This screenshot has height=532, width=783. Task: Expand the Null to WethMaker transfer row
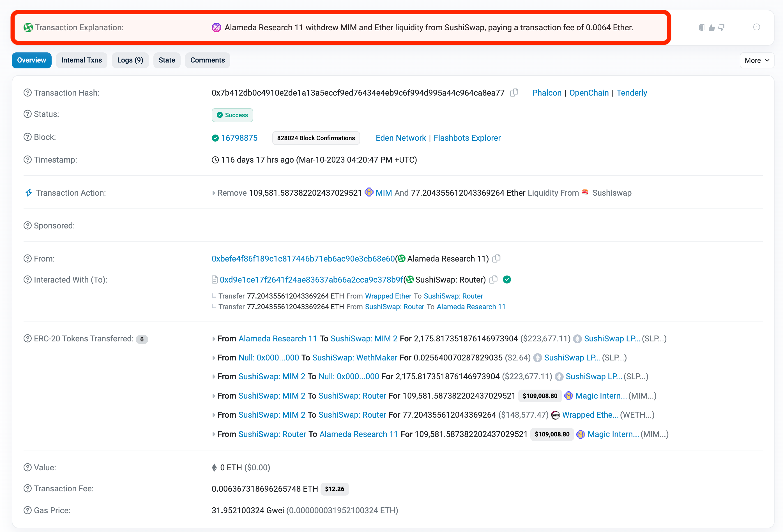tap(214, 358)
